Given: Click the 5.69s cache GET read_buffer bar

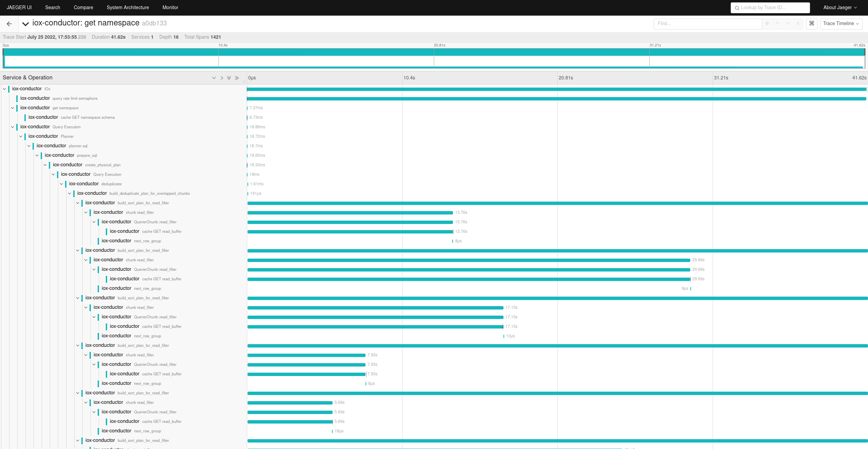Looking at the screenshot, I should (290, 422).
